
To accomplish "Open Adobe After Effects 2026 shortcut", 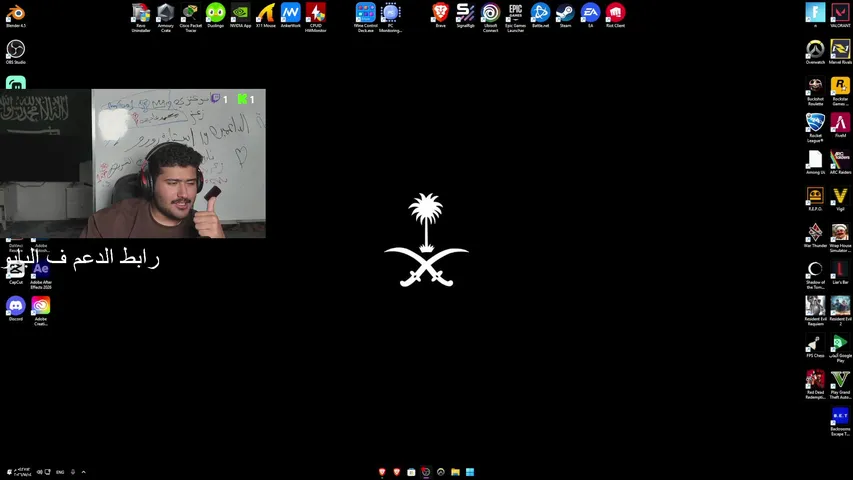I will (x=41, y=275).
